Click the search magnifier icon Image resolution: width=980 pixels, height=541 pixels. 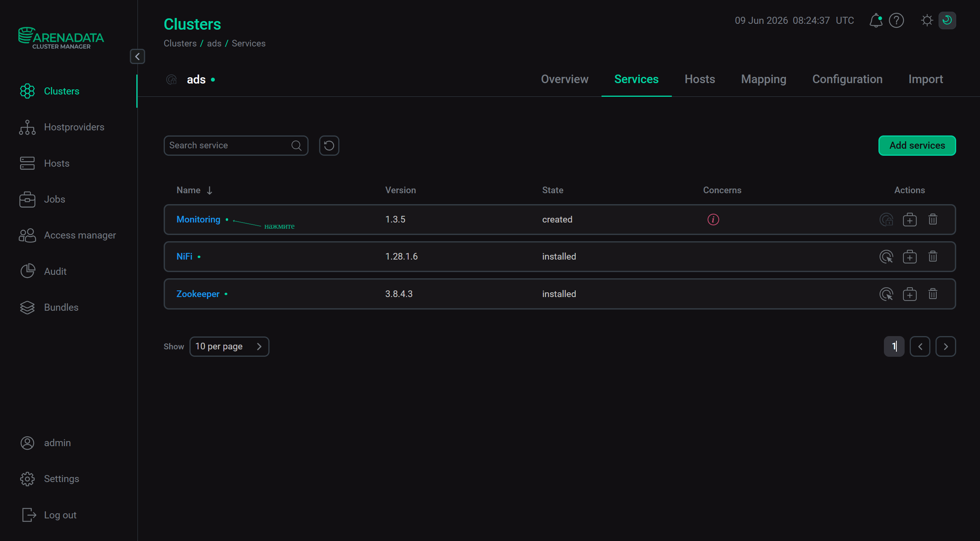coord(296,146)
